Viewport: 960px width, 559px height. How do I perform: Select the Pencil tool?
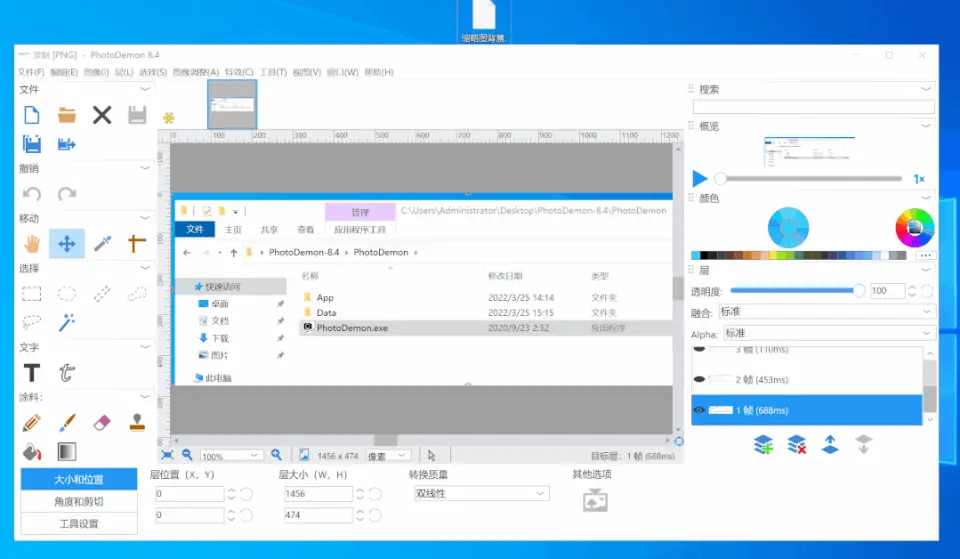(32, 422)
